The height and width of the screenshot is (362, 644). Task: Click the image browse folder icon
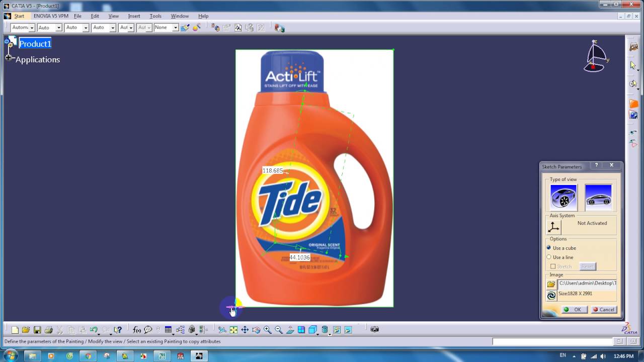(x=551, y=284)
